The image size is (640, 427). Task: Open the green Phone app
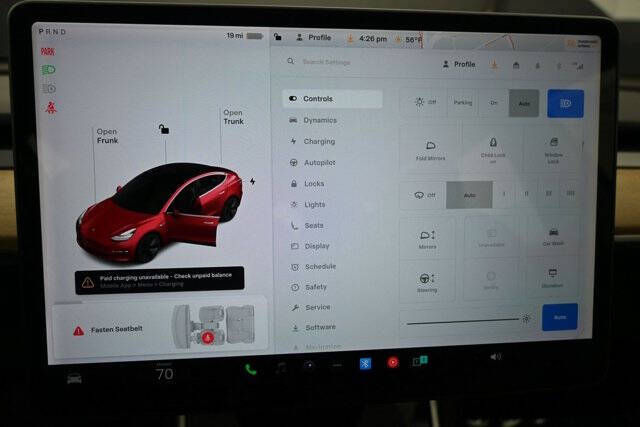(x=251, y=369)
